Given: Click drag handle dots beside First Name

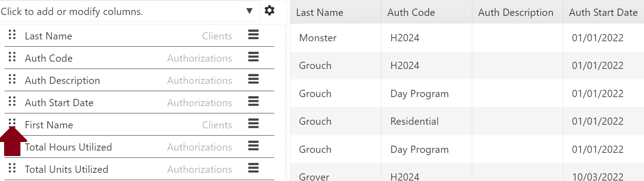Looking at the screenshot, I should [x=12, y=123].
